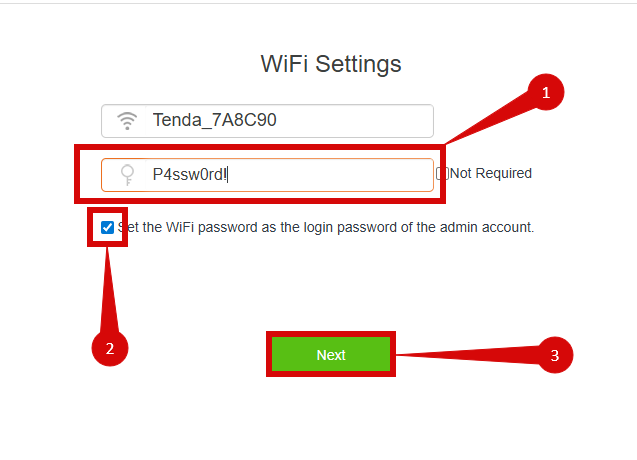637x460 pixels.
Task: Click the WiFi Settings heading
Action: (x=331, y=64)
